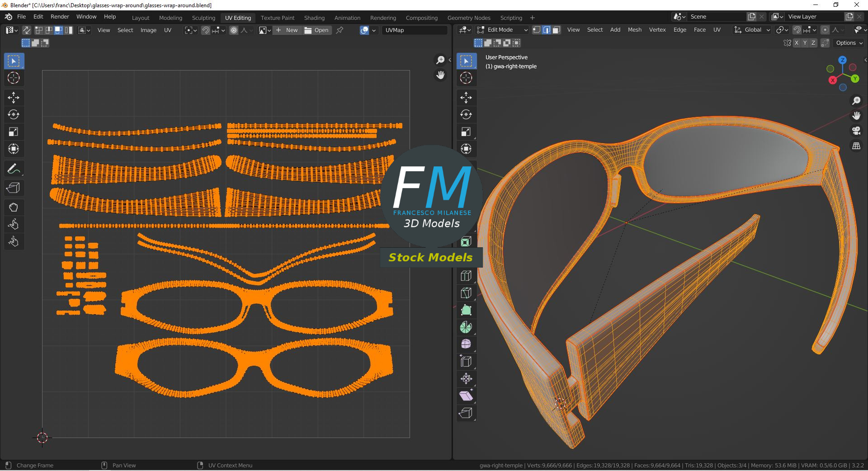Toggle camera view in 3D viewport
868x471 pixels.
click(x=856, y=131)
